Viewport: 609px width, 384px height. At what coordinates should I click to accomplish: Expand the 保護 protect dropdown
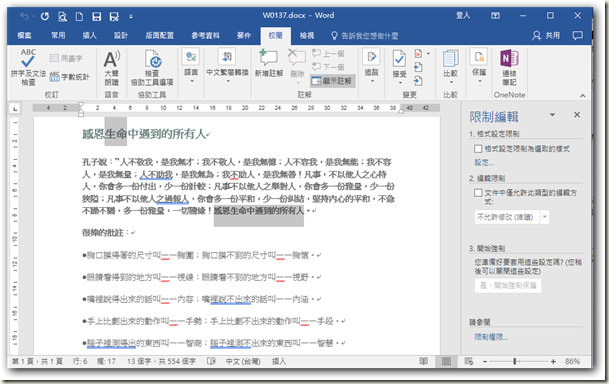pos(479,82)
